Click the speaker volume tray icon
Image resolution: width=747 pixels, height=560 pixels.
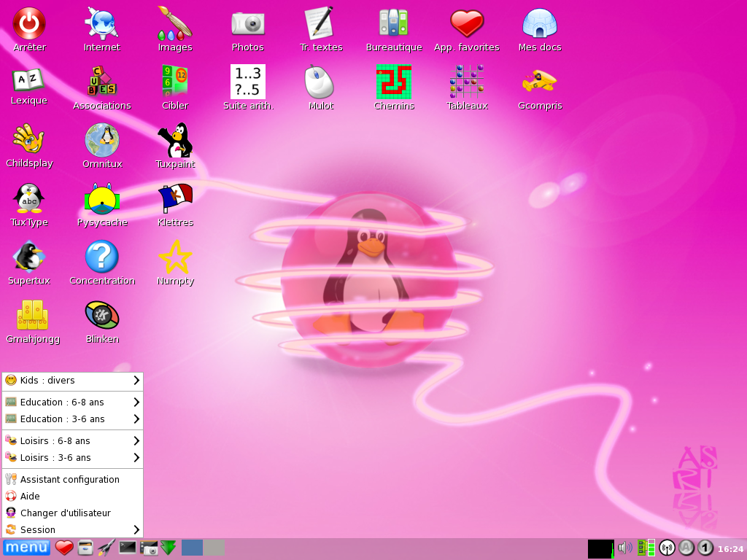624,548
